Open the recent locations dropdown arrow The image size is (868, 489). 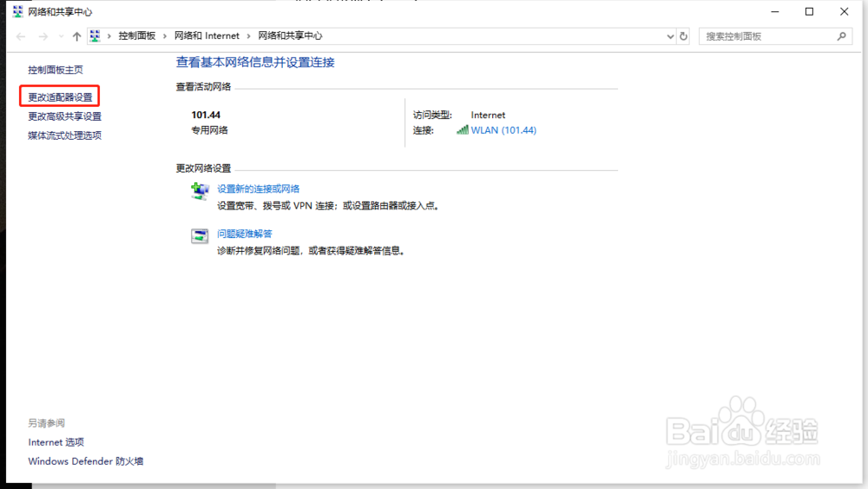point(61,36)
